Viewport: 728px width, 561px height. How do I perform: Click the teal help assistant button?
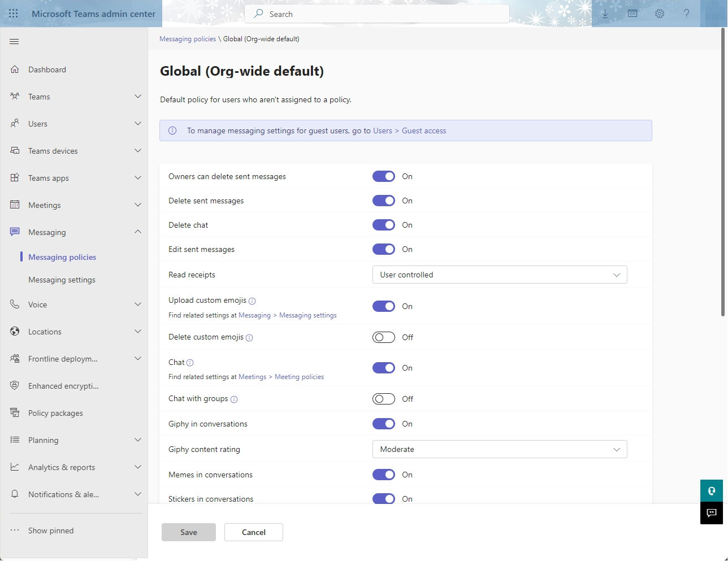[x=712, y=490]
